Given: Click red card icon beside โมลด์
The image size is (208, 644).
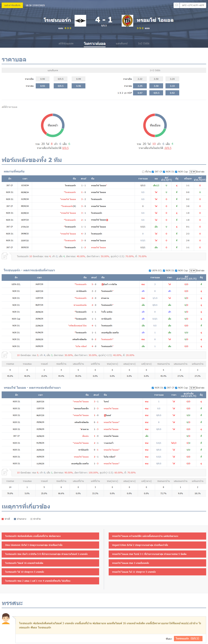Looking at the screenshot, I should click(105, 415).
